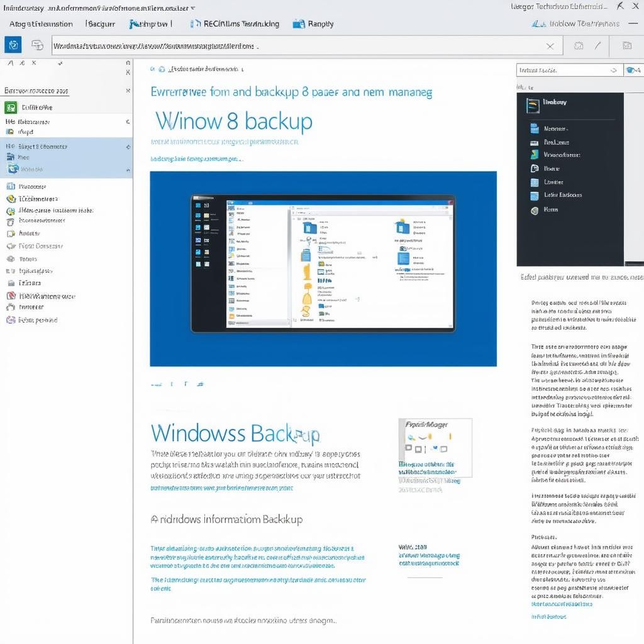The width and height of the screenshot is (644, 644).
Task: Select the red icon item in left sidebar
Action: pos(11,283)
